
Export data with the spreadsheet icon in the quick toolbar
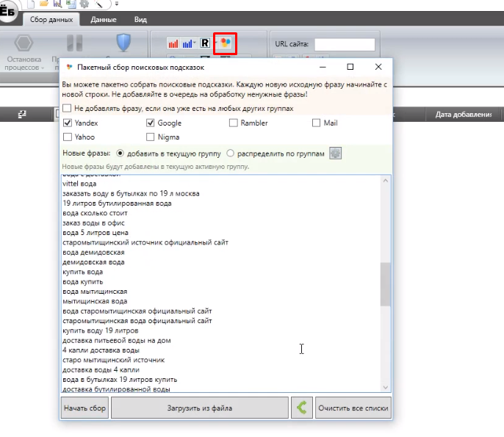tap(71, 4)
